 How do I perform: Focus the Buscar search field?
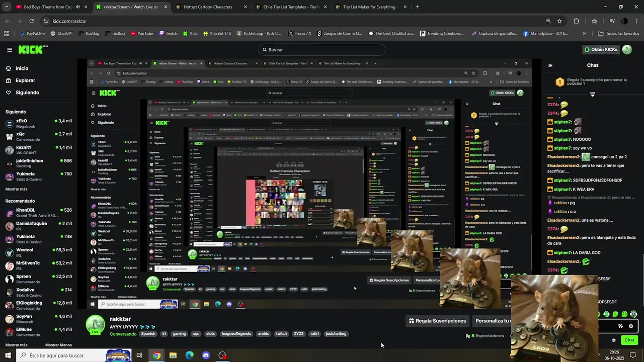click(322, 50)
